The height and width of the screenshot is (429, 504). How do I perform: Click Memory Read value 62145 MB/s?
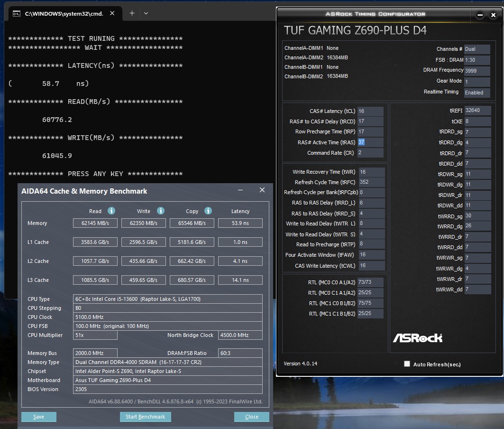pos(95,223)
